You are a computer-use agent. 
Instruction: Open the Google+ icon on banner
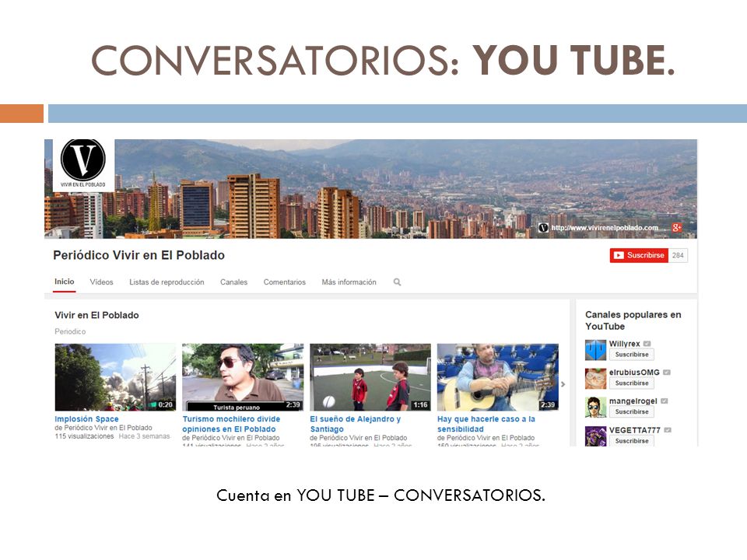coord(676,228)
